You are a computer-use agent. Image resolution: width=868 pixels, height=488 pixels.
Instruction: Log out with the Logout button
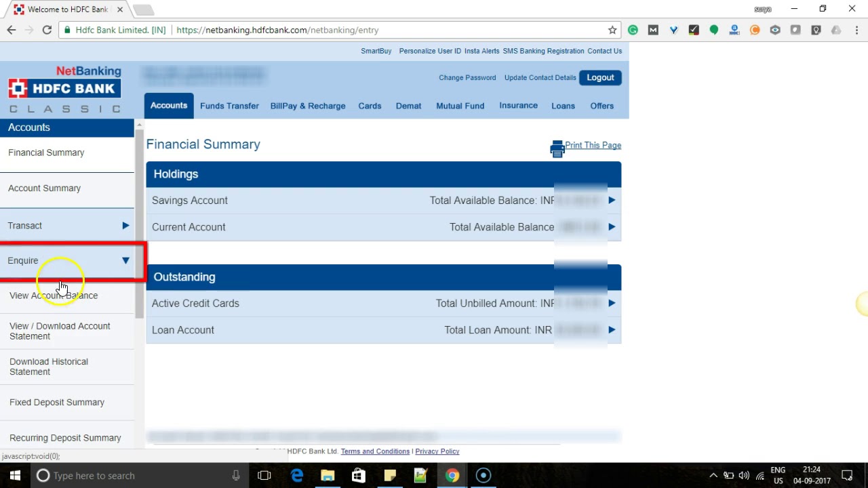(x=600, y=77)
